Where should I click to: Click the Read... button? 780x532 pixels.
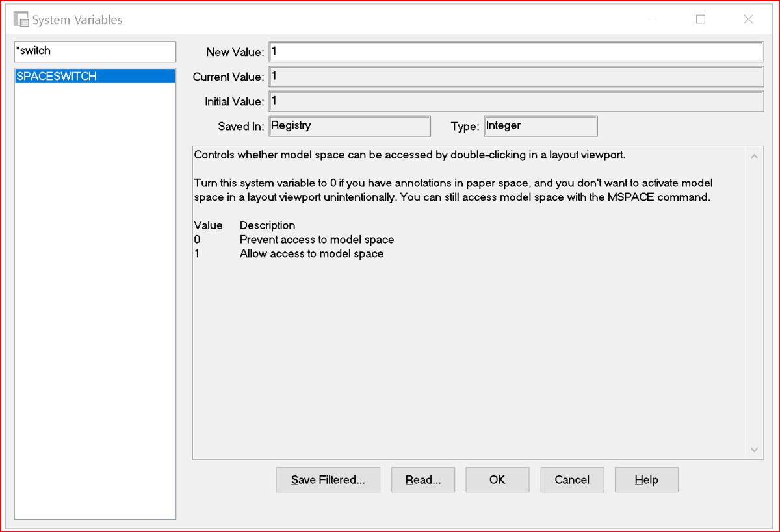click(x=423, y=480)
